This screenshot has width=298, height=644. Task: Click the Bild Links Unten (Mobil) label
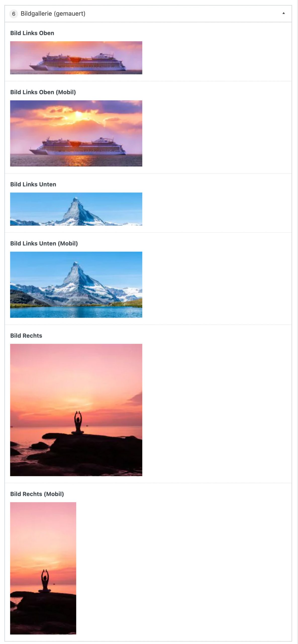coord(44,243)
